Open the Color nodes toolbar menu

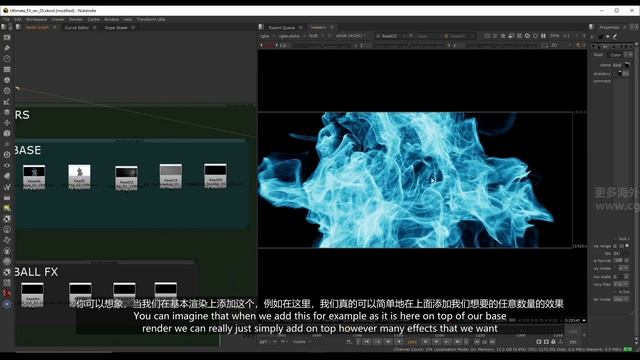tap(7, 80)
